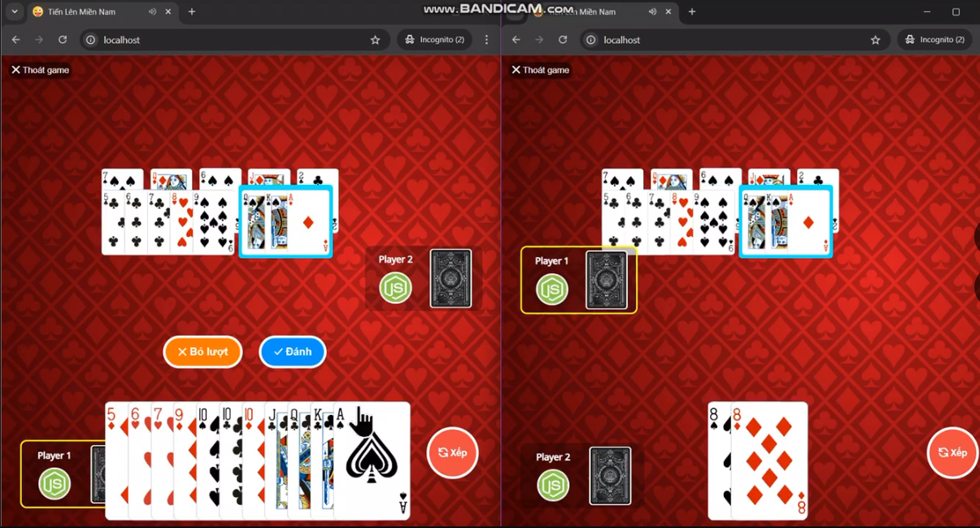Click Xếp sort button in right game
980x528 pixels.
[952, 452]
